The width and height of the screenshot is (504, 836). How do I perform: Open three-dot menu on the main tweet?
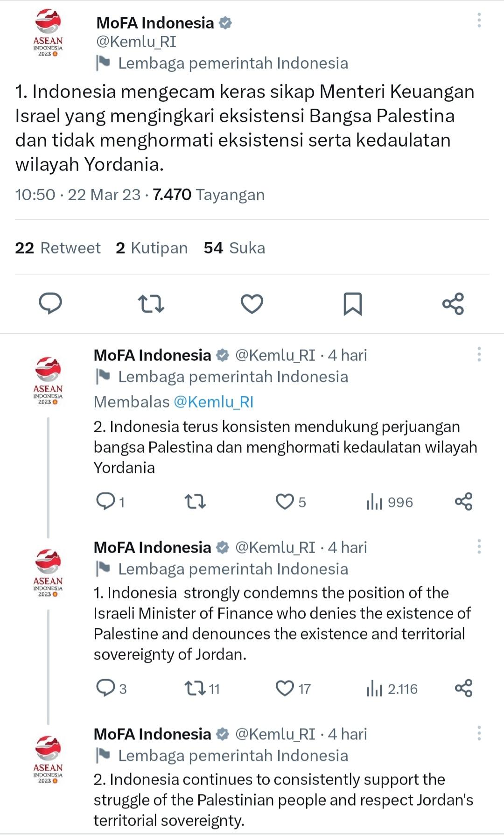pyautogui.click(x=479, y=20)
